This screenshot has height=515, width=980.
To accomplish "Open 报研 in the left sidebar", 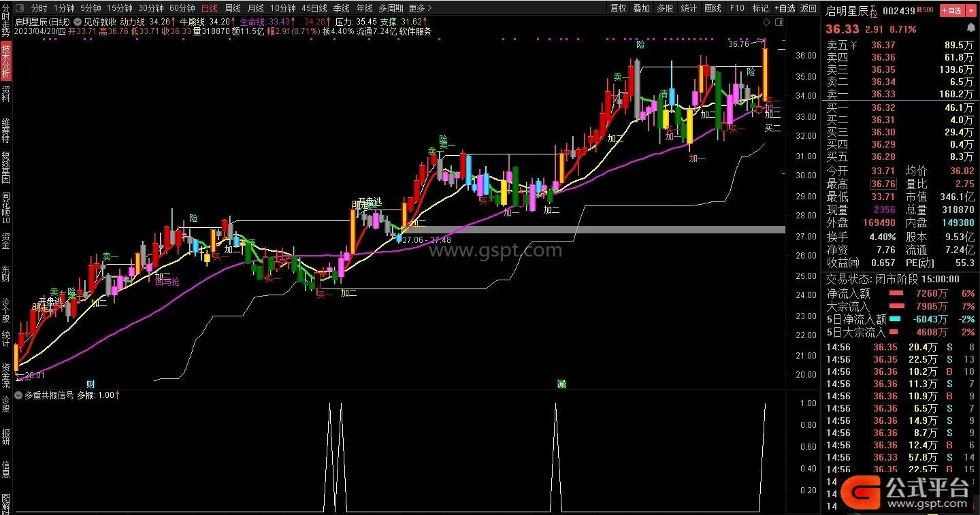I will tap(5, 436).
